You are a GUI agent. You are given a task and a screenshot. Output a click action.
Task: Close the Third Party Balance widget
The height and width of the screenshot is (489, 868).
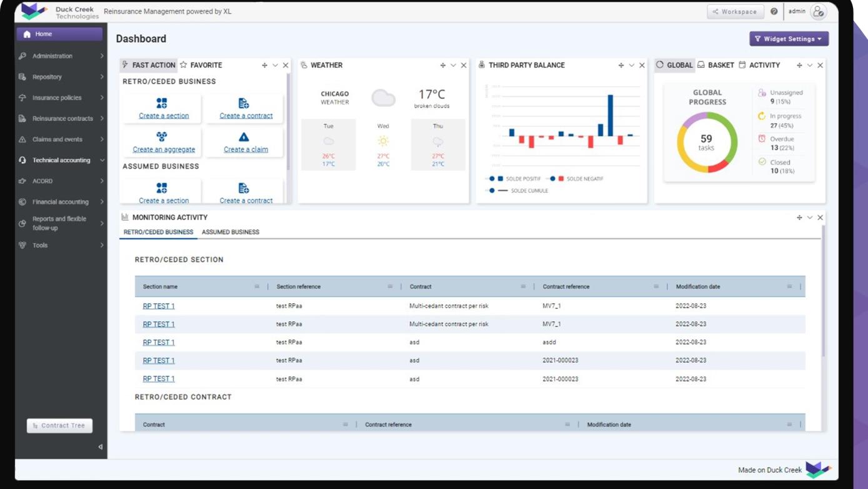(642, 65)
